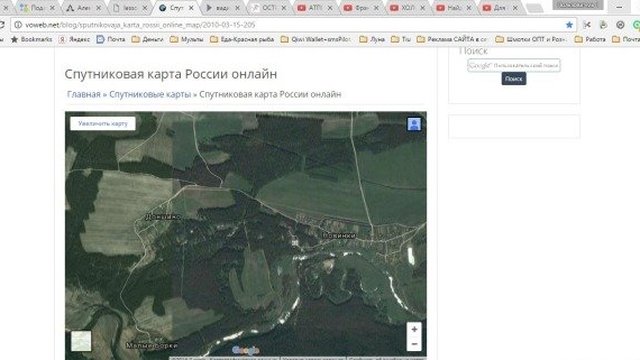The image size is (640, 360).
Task: Switch to the 'Дл' YouTube tab
Action: coord(499,8)
